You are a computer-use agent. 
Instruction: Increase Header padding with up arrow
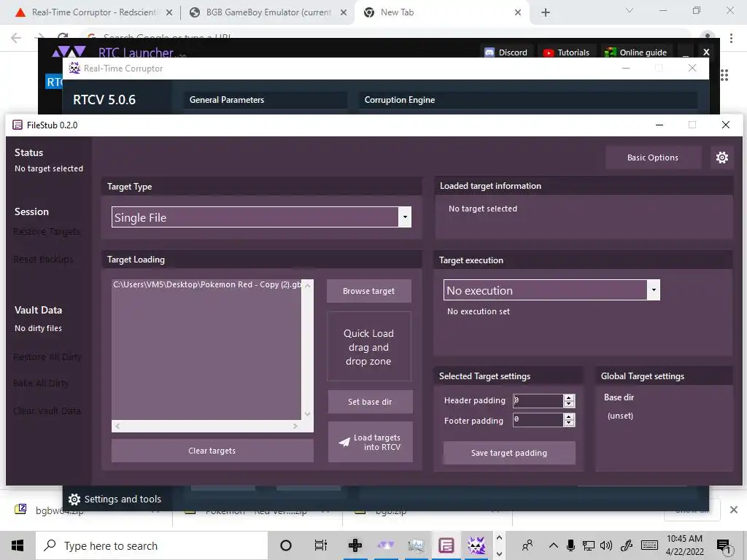click(569, 397)
